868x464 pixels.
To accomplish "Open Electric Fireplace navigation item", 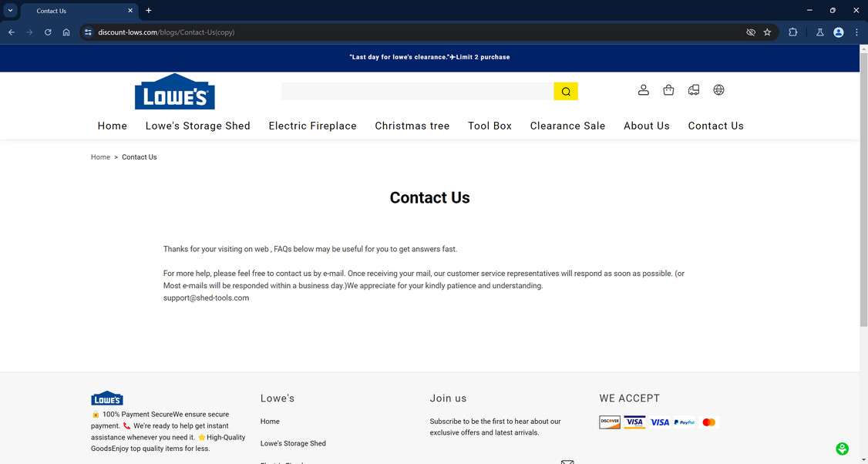I will [x=313, y=126].
